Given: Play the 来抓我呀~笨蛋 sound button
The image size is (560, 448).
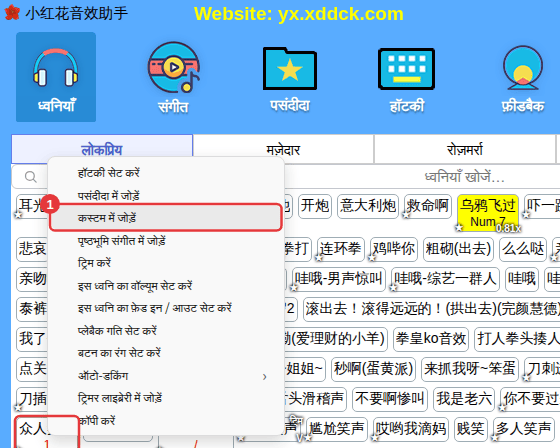Looking at the screenshot, I should [x=470, y=369].
